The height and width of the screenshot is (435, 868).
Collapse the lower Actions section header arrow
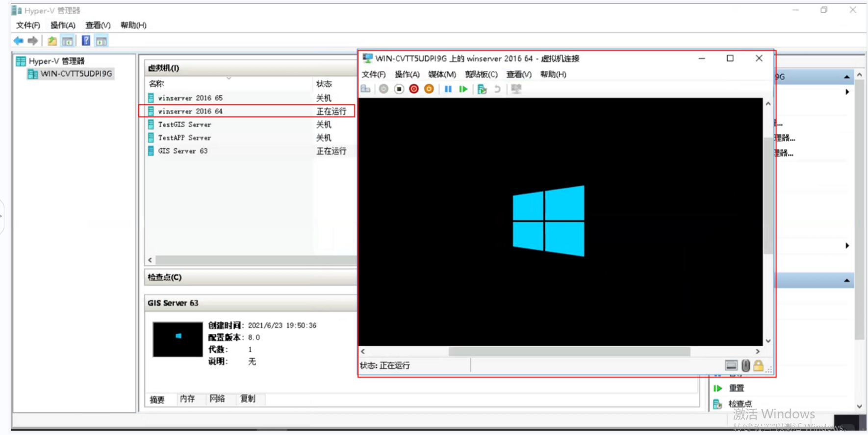point(846,281)
